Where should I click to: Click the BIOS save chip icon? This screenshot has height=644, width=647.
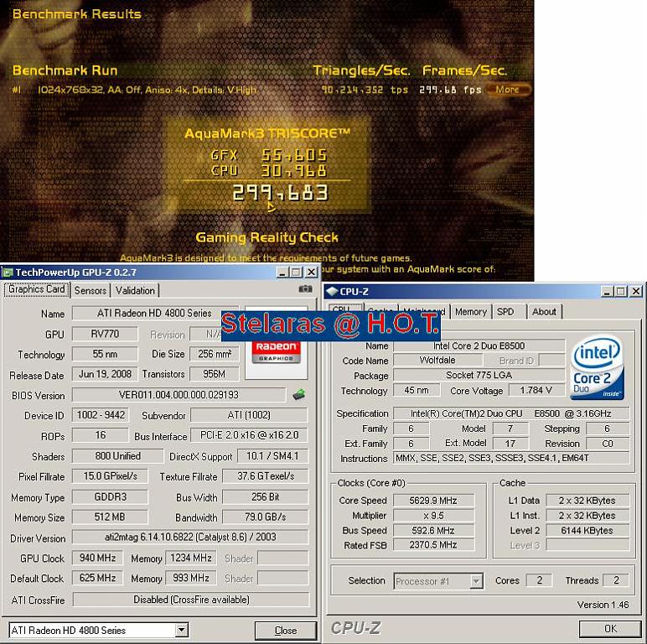point(299,395)
